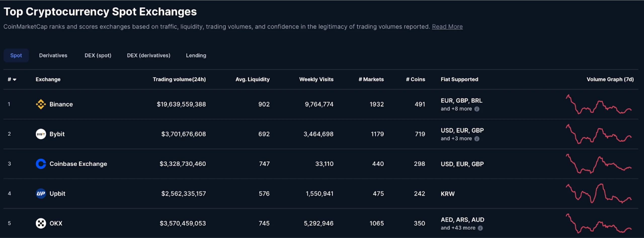Open Upbit's 7d volume graph

[599, 193]
